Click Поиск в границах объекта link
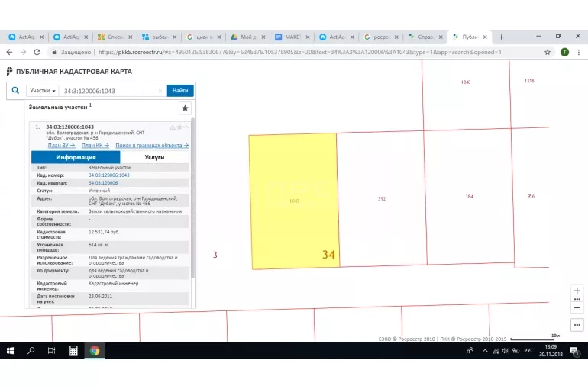Screen dimensions: 588x389 tap(152, 145)
